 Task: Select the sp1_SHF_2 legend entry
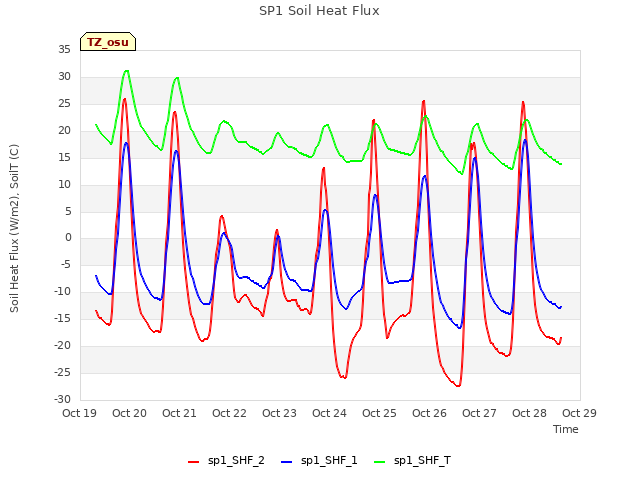(226, 460)
